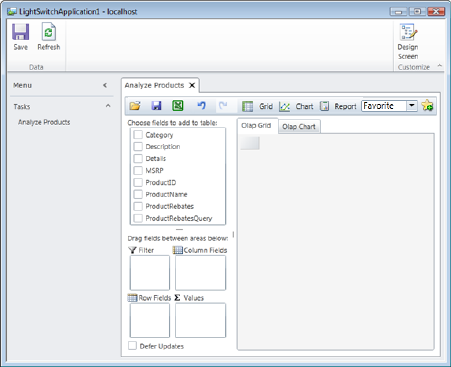Screen dimensions: 451x367
Task: Click the Row Fields drop area box
Action: coord(150,320)
